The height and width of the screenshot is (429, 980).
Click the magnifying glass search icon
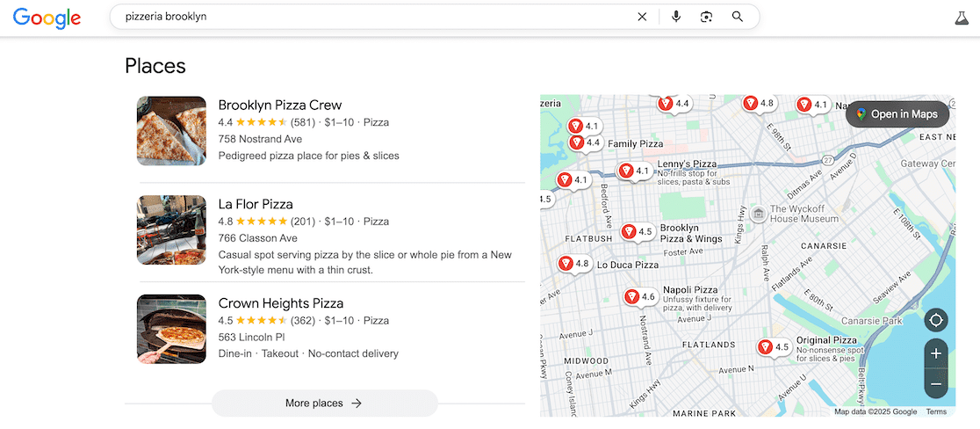coord(738,17)
